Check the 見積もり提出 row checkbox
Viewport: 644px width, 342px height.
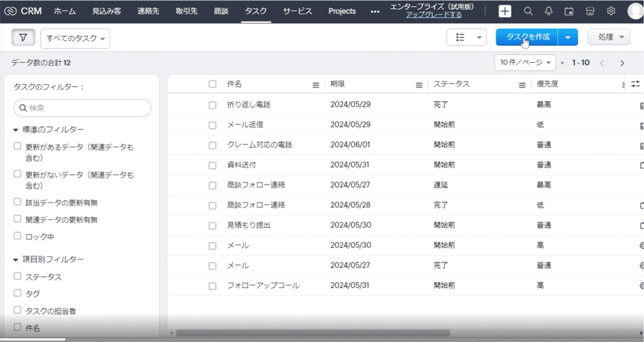coord(212,226)
